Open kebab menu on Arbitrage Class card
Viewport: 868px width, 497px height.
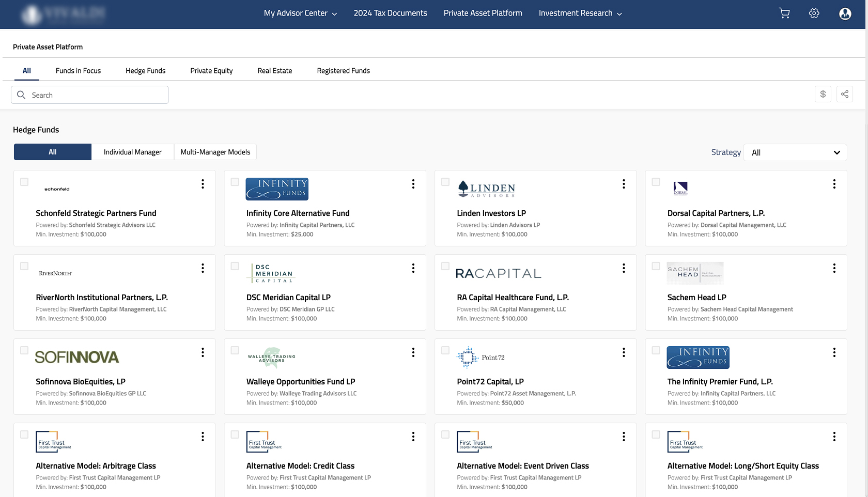[x=203, y=437]
